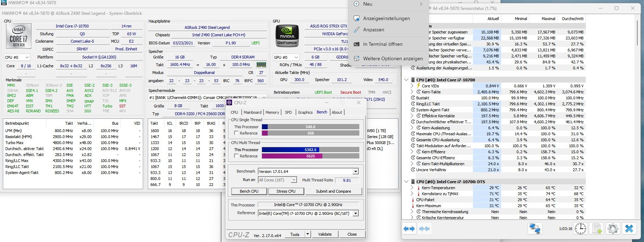Enable Reference checkbox under CPU Multi Thread
The width and height of the screenshot is (644, 242).
tap(237, 156)
